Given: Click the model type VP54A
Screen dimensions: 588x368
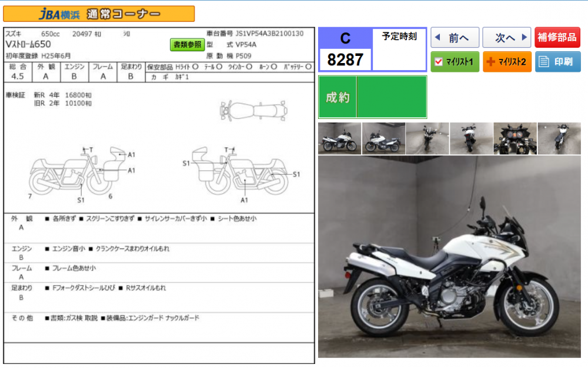Looking at the screenshot, I should click(x=246, y=45).
